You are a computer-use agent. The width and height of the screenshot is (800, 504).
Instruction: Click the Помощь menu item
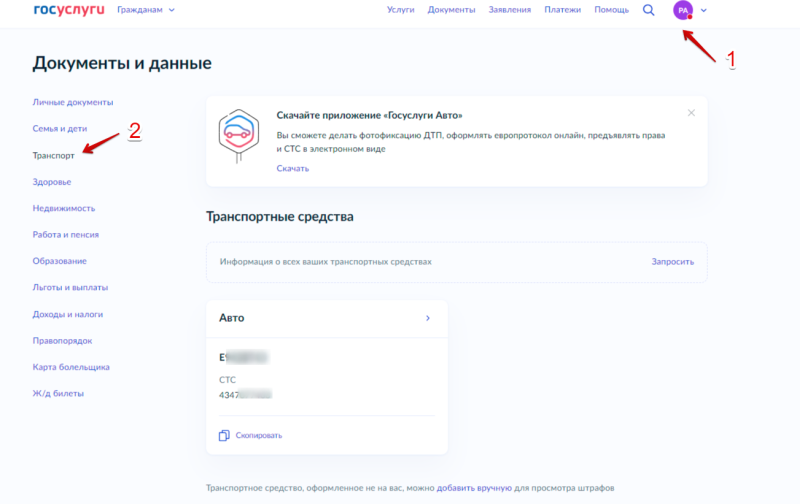pyautogui.click(x=611, y=10)
